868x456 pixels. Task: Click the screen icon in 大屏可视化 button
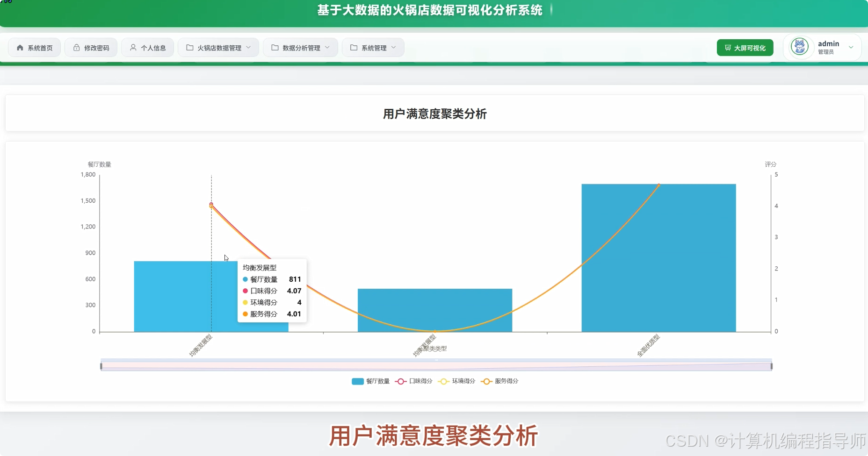(x=728, y=48)
